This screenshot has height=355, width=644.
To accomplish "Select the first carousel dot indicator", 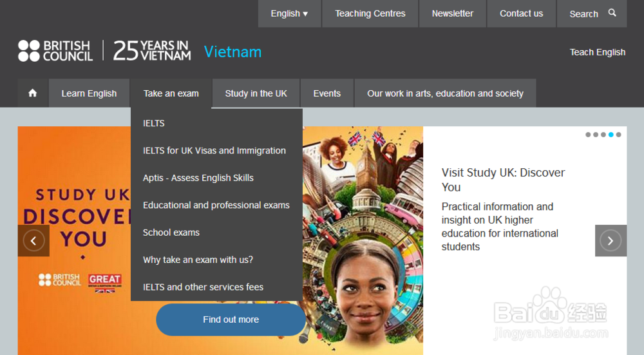I will [588, 135].
